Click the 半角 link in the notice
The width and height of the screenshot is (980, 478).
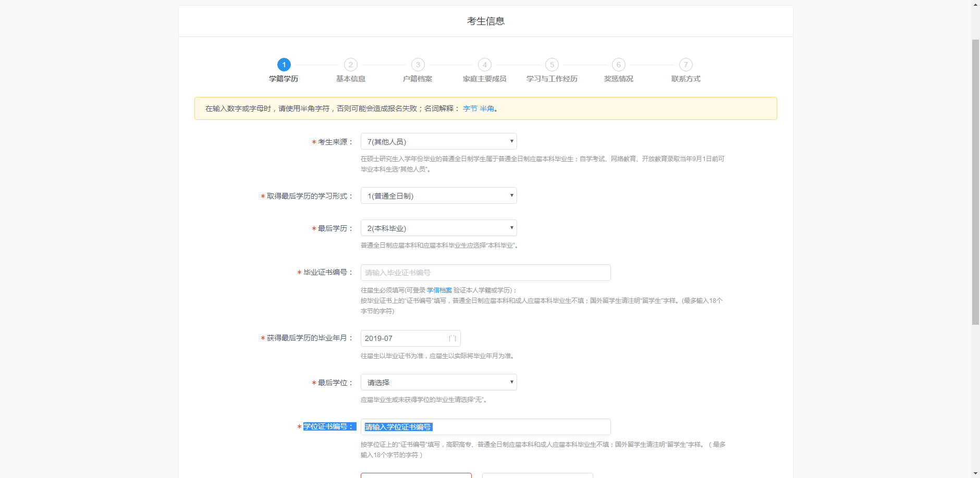click(x=486, y=108)
